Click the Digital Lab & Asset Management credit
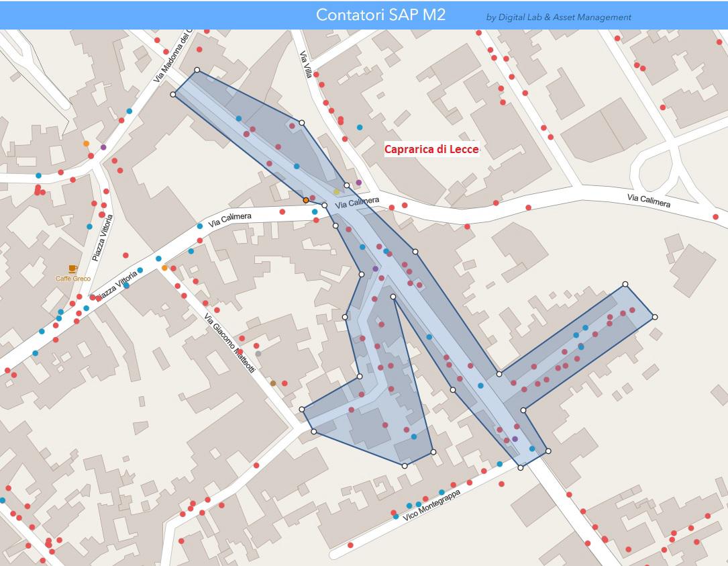Screen dimensions: 728x566 [x=558, y=17]
